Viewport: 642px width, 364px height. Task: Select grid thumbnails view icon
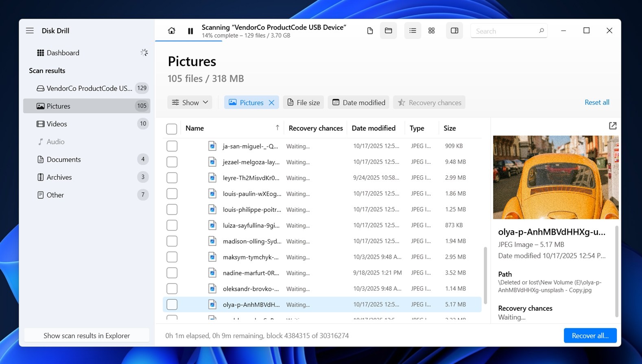coord(432,31)
